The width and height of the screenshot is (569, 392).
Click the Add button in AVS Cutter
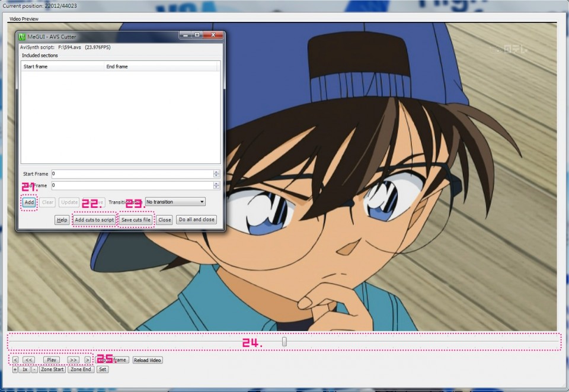click(x=29, y=203)
